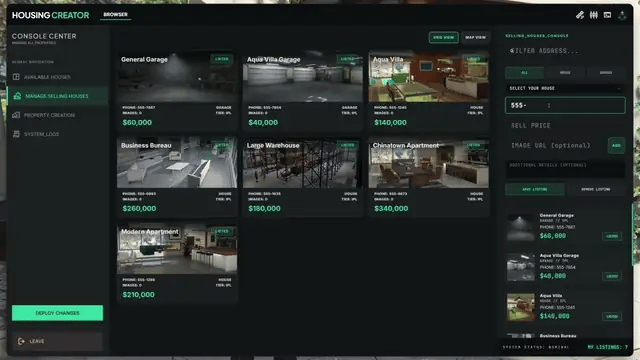This screenshot has height=360, width=640.
Task: Click the satellite icon in top bar
Action: click(x=580, y=15)
